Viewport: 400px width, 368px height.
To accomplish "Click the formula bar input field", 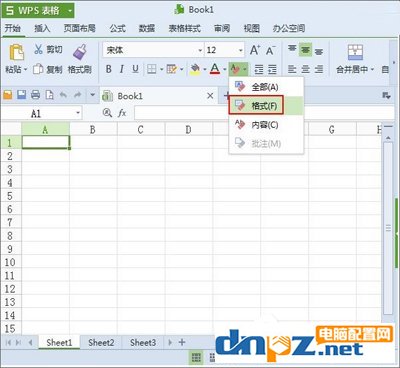I will point(263,113).
